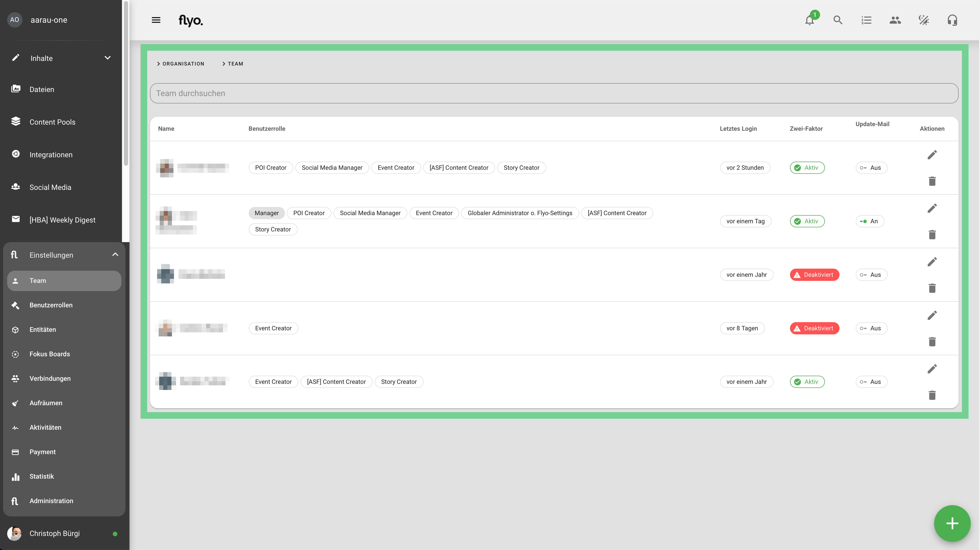Toggle Update-Mail 'Aus' switch in last row
The height and width of the screenshot is (550, 980).
[x=871, y=382]
